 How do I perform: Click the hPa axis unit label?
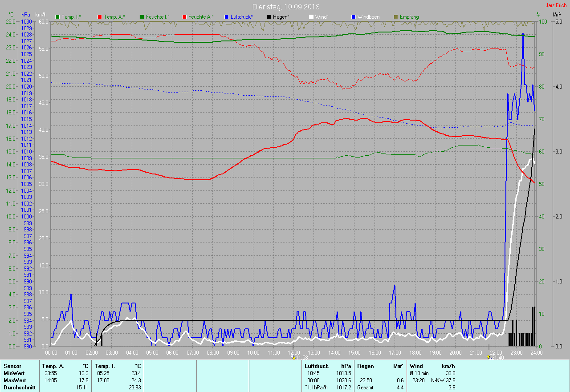(26, 15)
